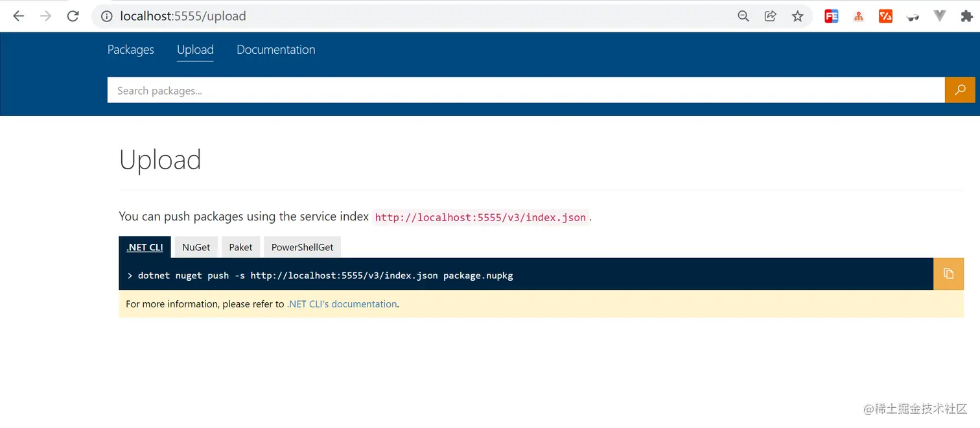Click the zoom magnifier icon in address bar
Image resolution: width=980 pixels, height=428 pixels.
click(x=743, y=16)
